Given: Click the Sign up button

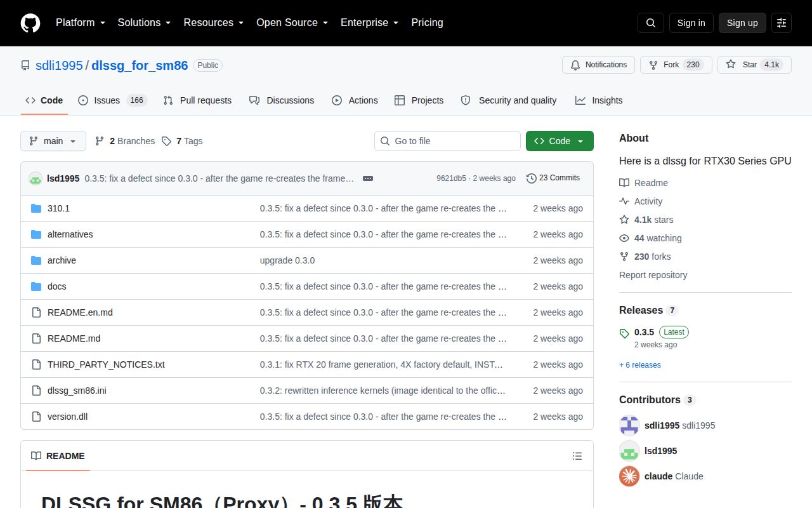Looking at the screenshot, I should pos(742,23).
